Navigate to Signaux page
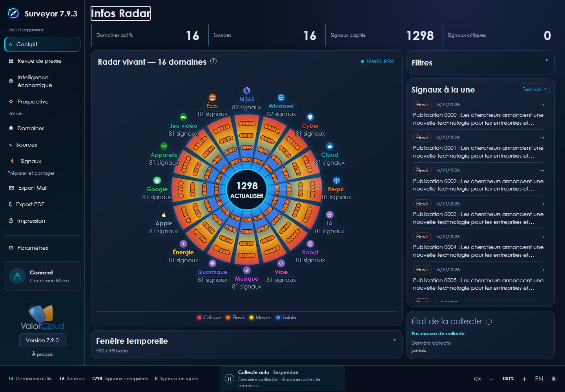The width and height of the screenshot is (565, 392). pyautogui.click(x=42, y=161)
